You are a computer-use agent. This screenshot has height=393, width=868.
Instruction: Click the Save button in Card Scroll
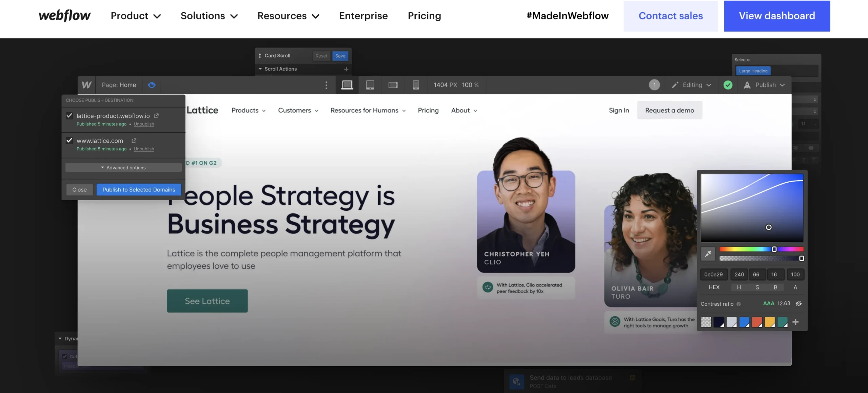(340, 56)
